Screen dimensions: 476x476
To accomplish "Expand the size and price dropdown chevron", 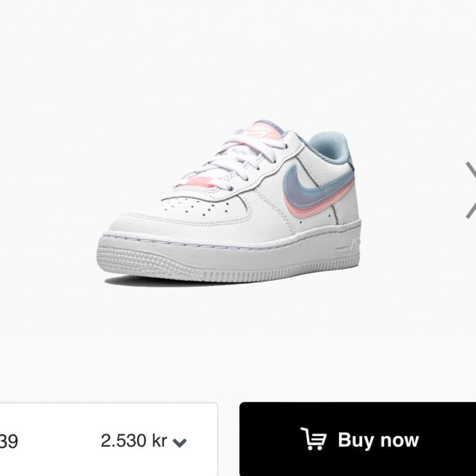I will pos(180,443).
